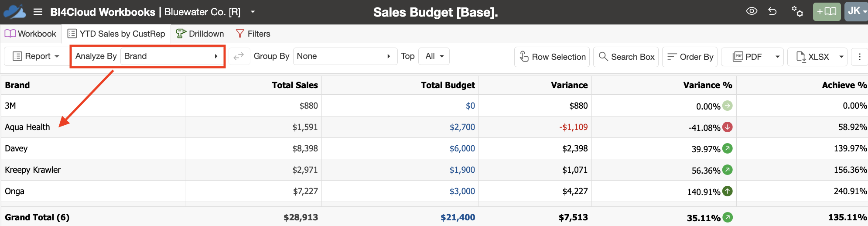This screenshot has width=868, height=226.
Task: Click the green up-right arrow for Davey
Action: (x=727, y=148)
